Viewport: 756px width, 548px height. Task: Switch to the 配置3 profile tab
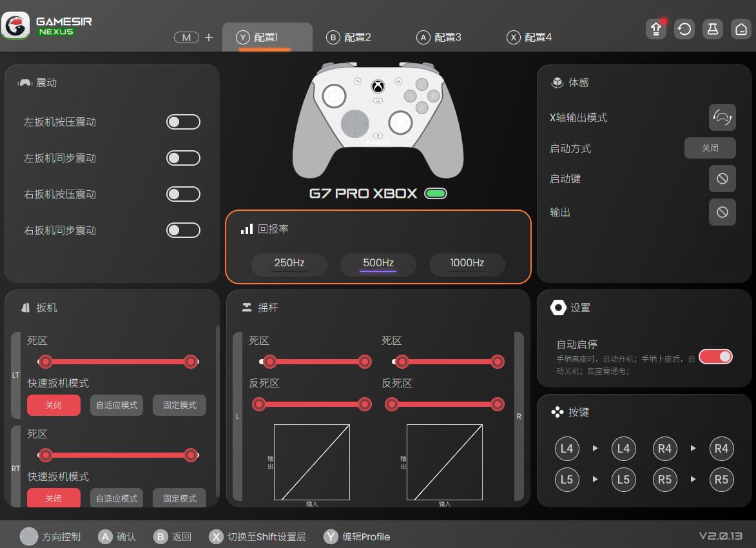(x=439, y=37)
